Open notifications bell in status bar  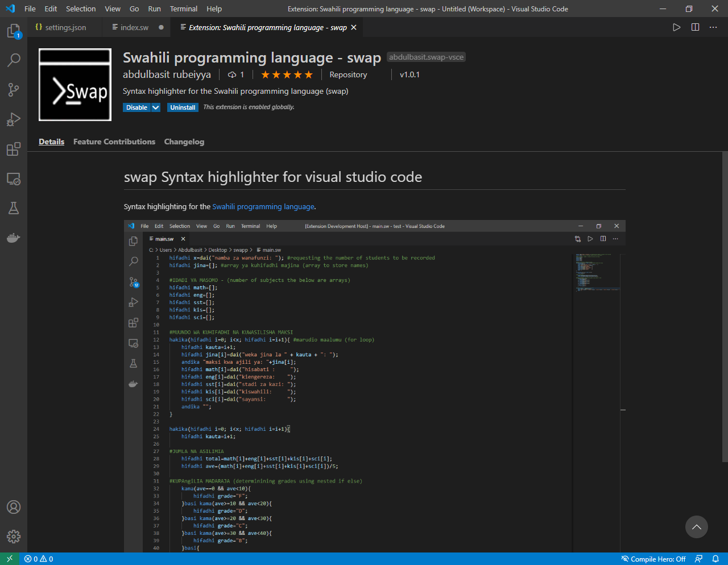(715, 559)
